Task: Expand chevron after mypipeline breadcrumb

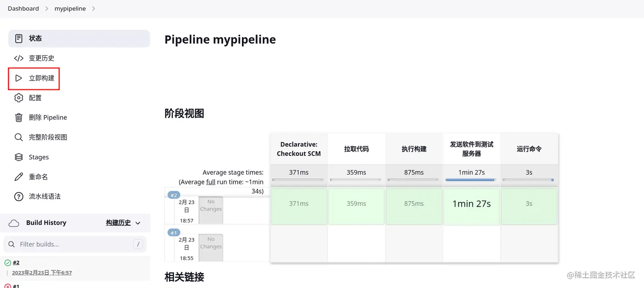Action: pos(94,9)
